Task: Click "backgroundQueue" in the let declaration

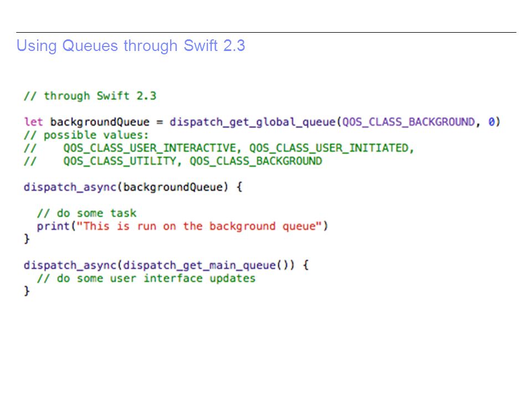Action: click(x=100, y=122)
